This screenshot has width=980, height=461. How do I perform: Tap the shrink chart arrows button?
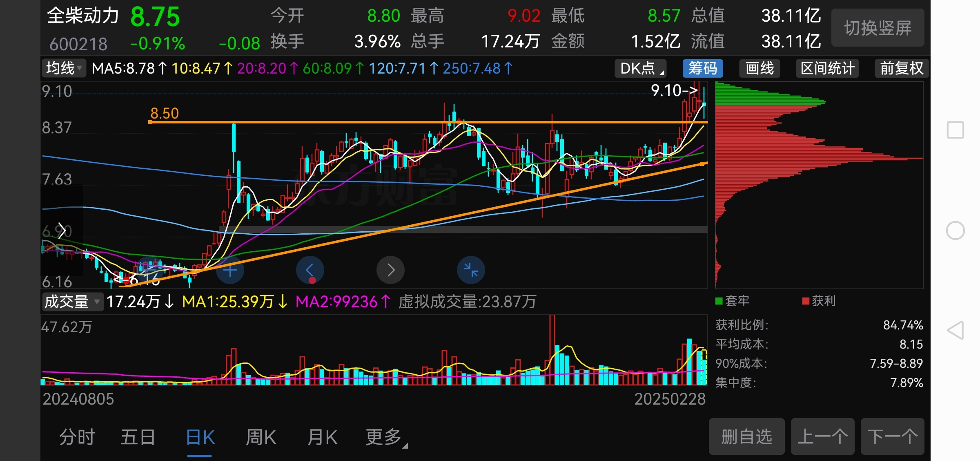[x=471, y=270]
